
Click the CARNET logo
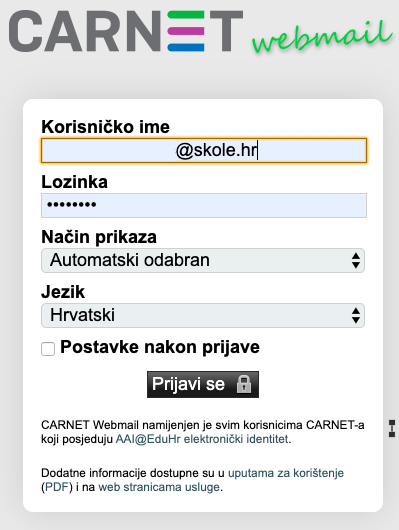(126, 31)
